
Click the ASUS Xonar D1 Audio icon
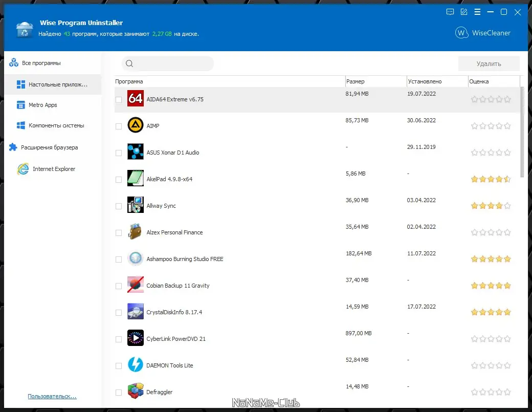click(x=136, y=151)
